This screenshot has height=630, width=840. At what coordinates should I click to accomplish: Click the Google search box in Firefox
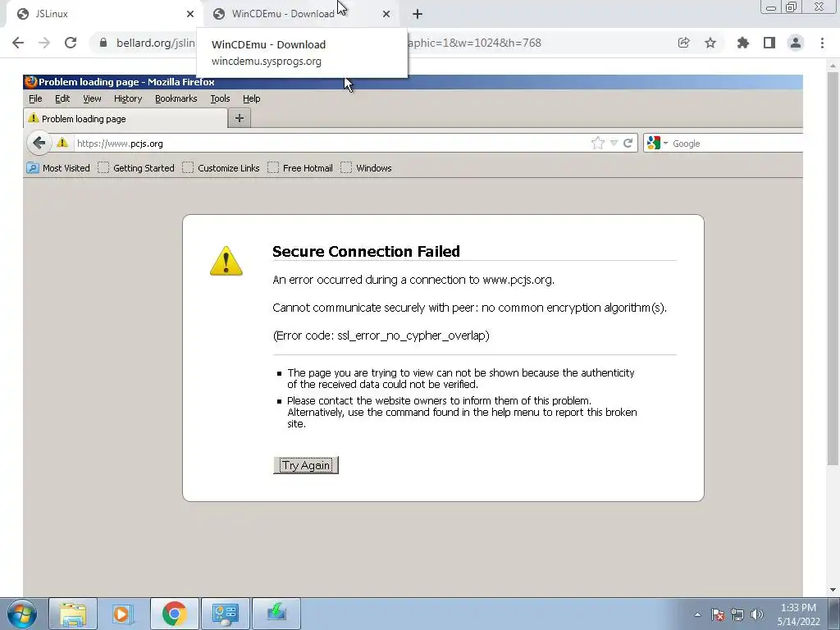[737, 144]
